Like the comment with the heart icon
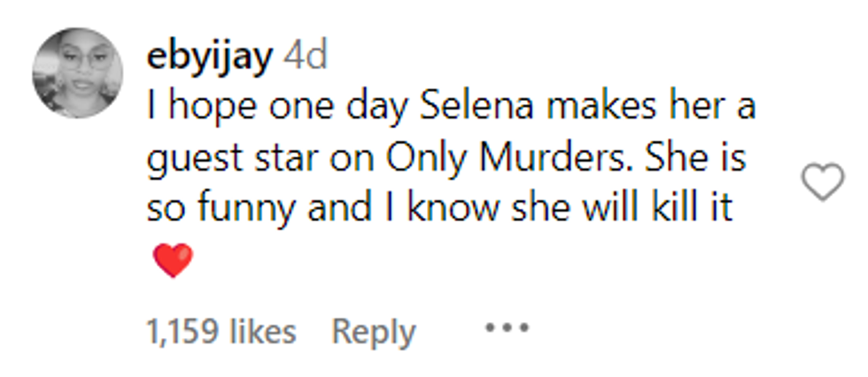This screenshot has height=377, width=868. tap(823, 183)
